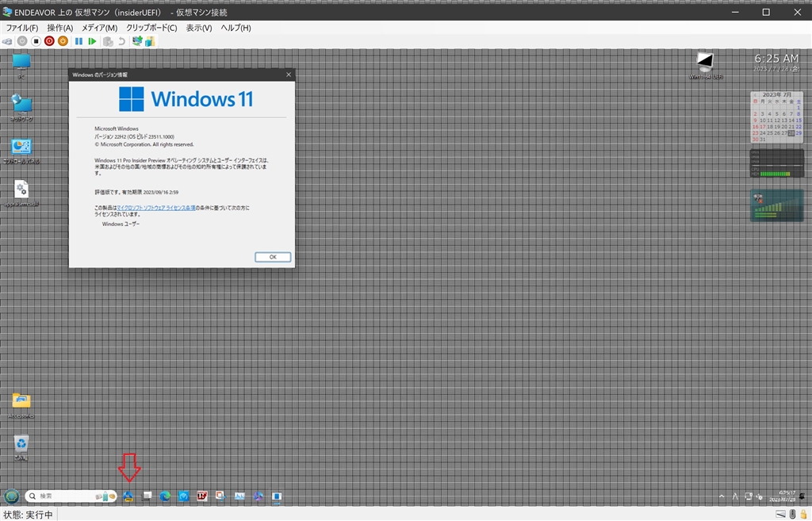Open the クリップボード(C) menu
Image resolution: width=812 pixels, height=521 pixels.
pos(151,28)
